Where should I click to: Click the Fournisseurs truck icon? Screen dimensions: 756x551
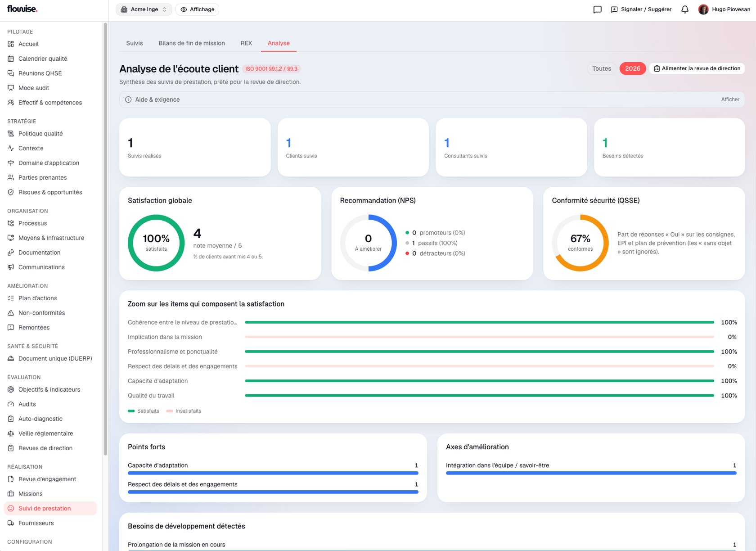11,523
